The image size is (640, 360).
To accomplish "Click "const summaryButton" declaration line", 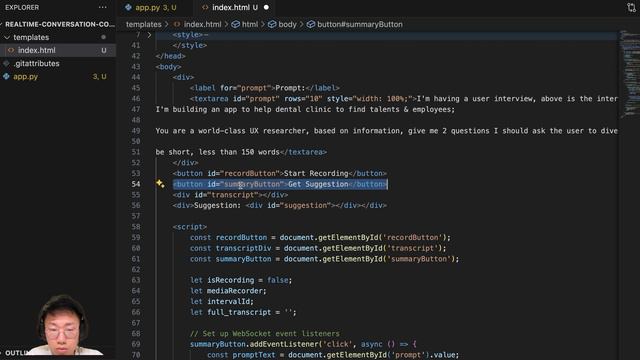I will (x=324, y=259).
